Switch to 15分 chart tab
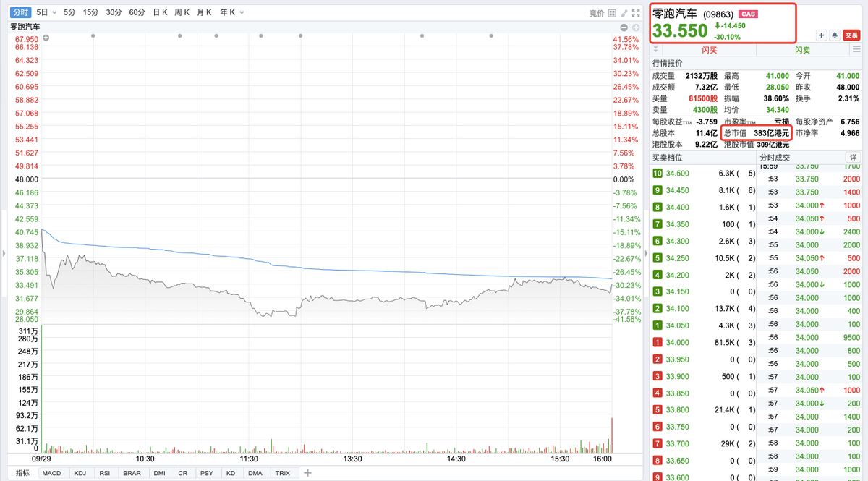Image resolution: width=868 pixels, height=481 pixels. coord(90,13)
